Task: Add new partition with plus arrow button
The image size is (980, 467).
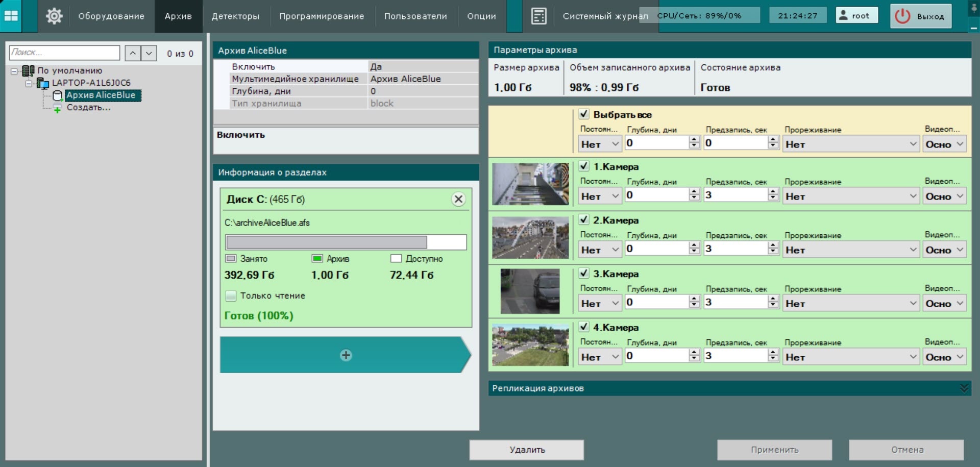Action: 346,355
